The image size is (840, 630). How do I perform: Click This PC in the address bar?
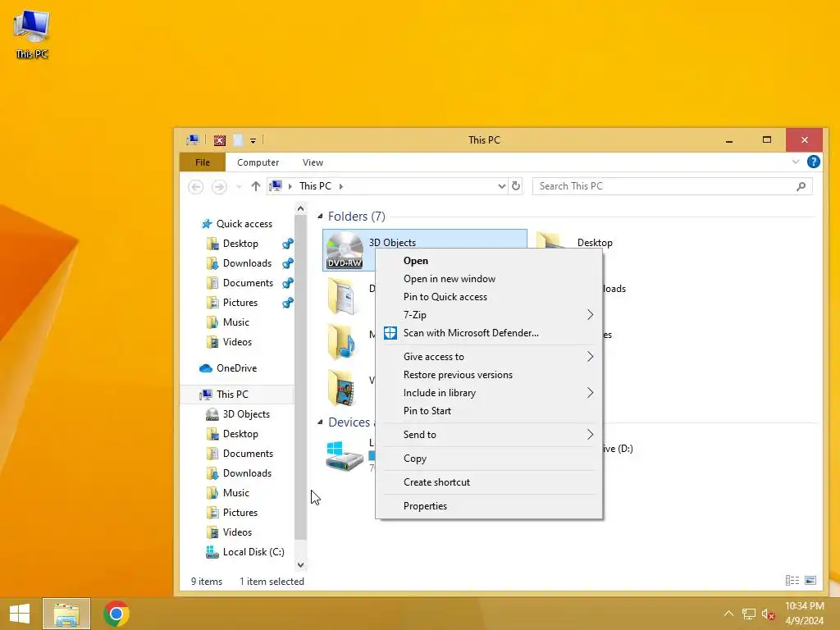pyautogui.click(x=315, y=186)
